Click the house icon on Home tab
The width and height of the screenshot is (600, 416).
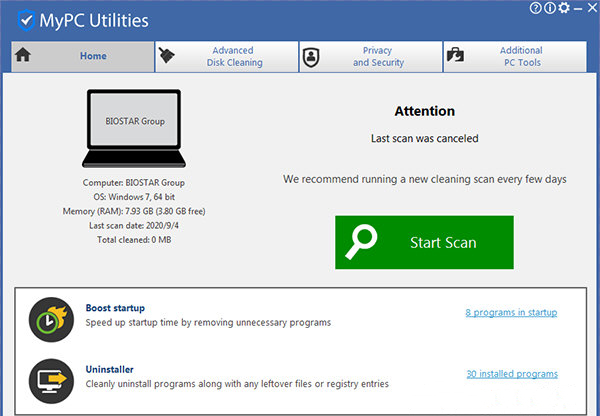[x=23, y=54]
